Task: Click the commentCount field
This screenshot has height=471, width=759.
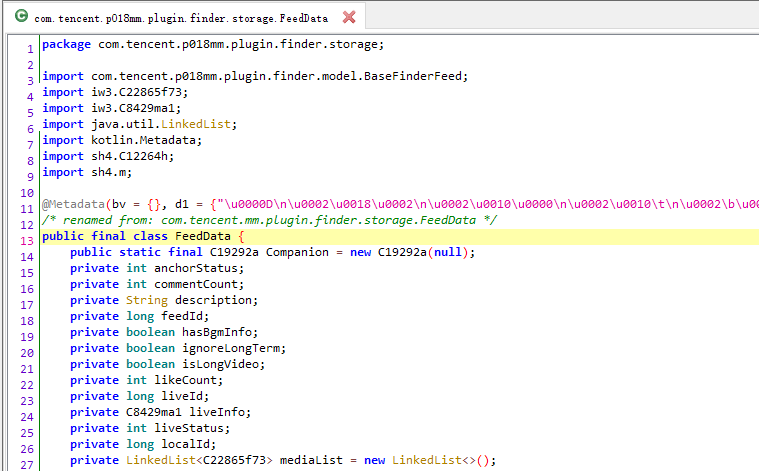Action: pyautogui.click(x=196, y=284)
